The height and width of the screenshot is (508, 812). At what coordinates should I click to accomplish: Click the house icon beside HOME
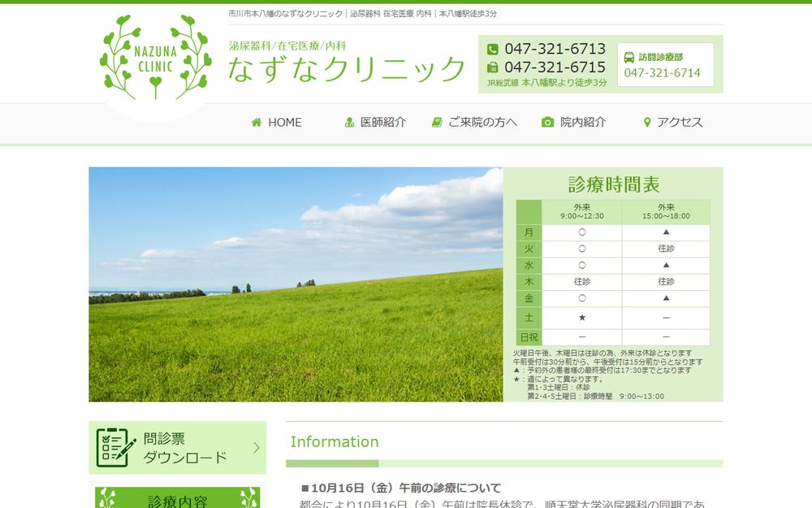point(257,123)
